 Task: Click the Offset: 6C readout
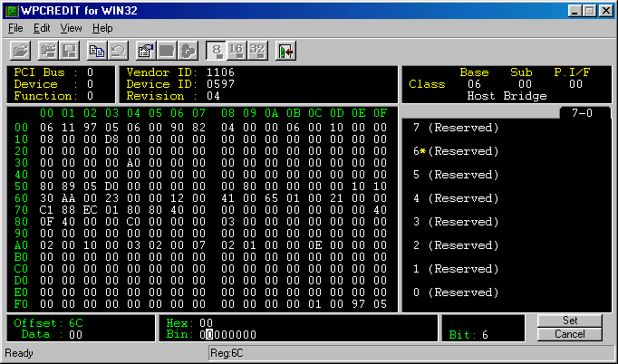(48, 323)
